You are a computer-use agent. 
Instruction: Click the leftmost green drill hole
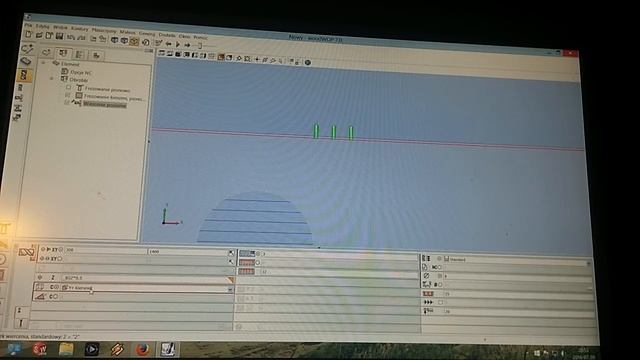pyautogui.click(x=316, y=131)
